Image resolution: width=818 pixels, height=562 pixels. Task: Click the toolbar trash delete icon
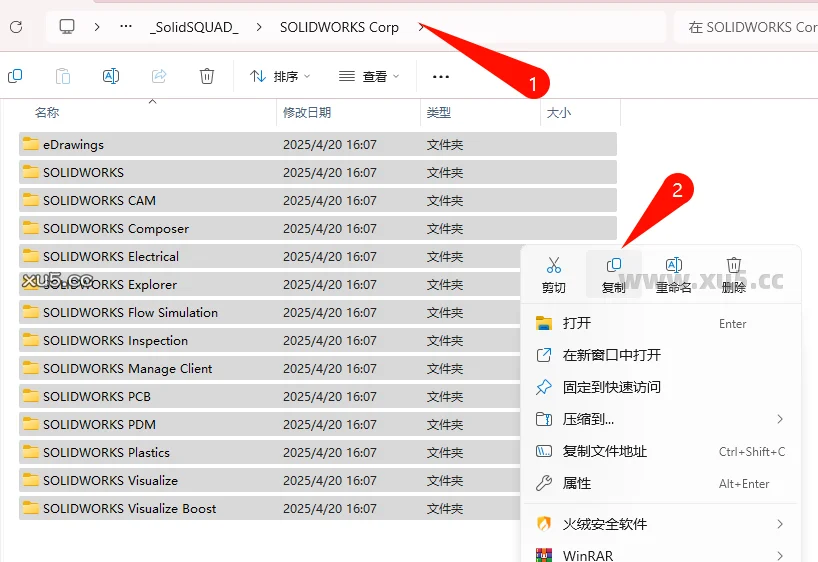(207, 76)
